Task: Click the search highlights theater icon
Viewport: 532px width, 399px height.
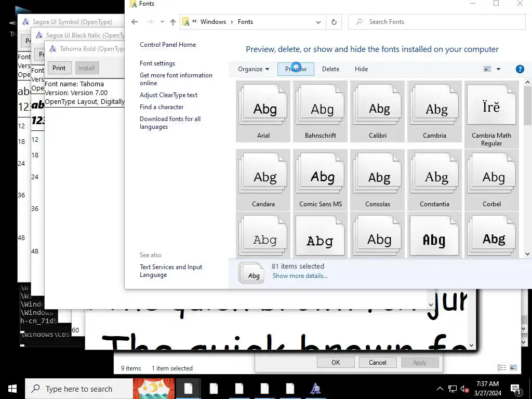Action: (154, 389)
